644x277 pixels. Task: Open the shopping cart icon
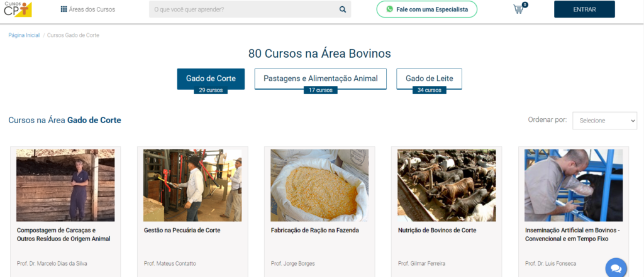point(519,9)
